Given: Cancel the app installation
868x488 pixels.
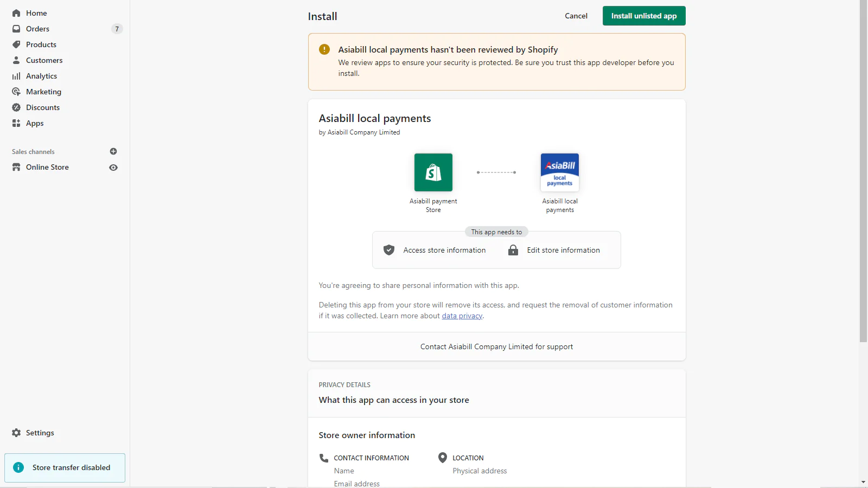Looking at the screenshot, I should [x=576, y=16].
